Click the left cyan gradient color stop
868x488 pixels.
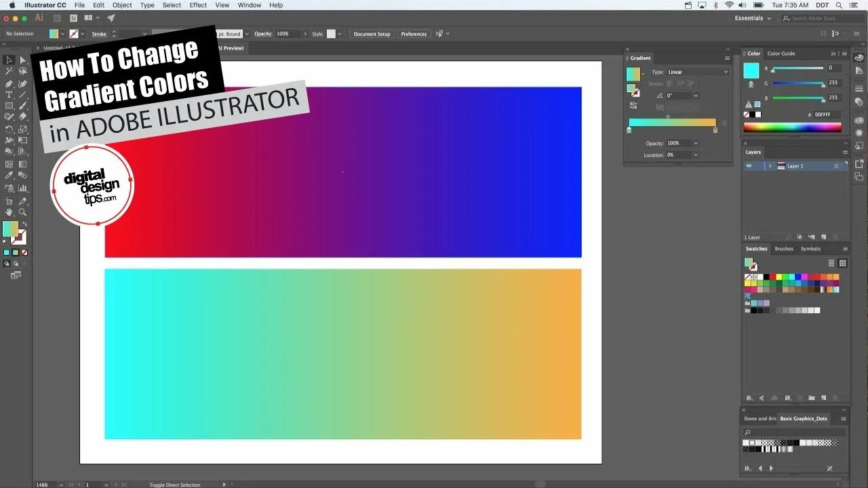pos(629,130)
